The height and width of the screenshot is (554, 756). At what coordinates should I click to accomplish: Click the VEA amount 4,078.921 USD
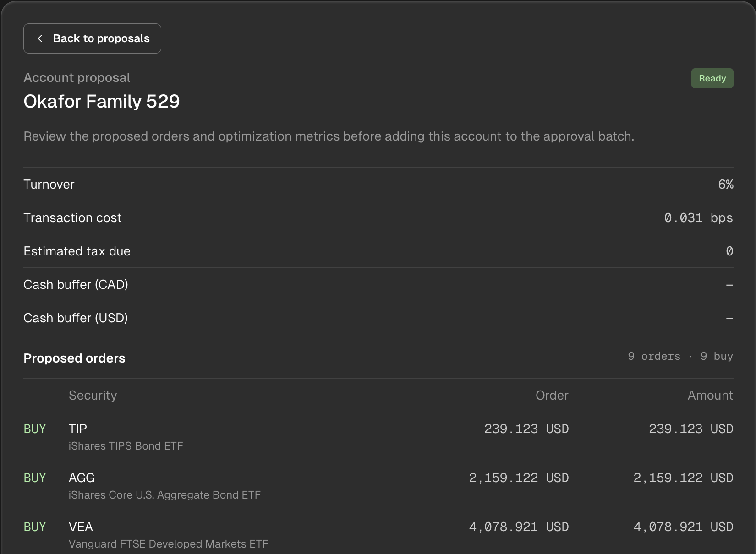[x=683, y=527]
